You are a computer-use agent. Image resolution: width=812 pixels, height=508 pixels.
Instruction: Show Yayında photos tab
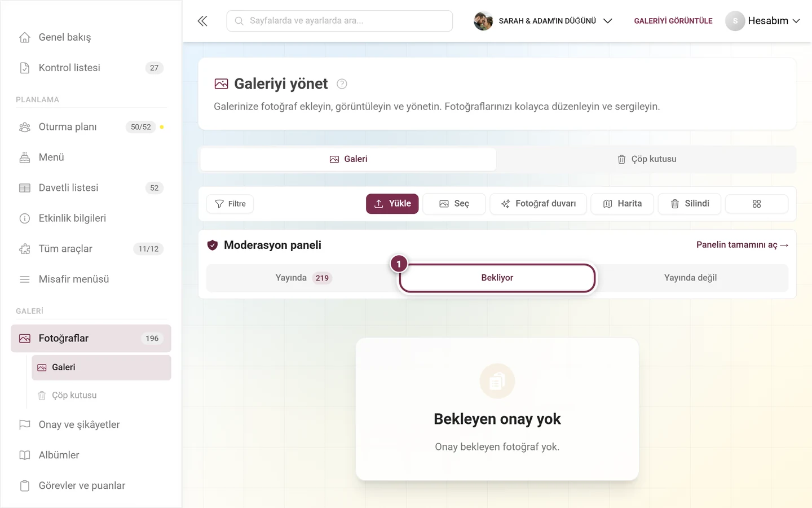(x=303, y=278)
